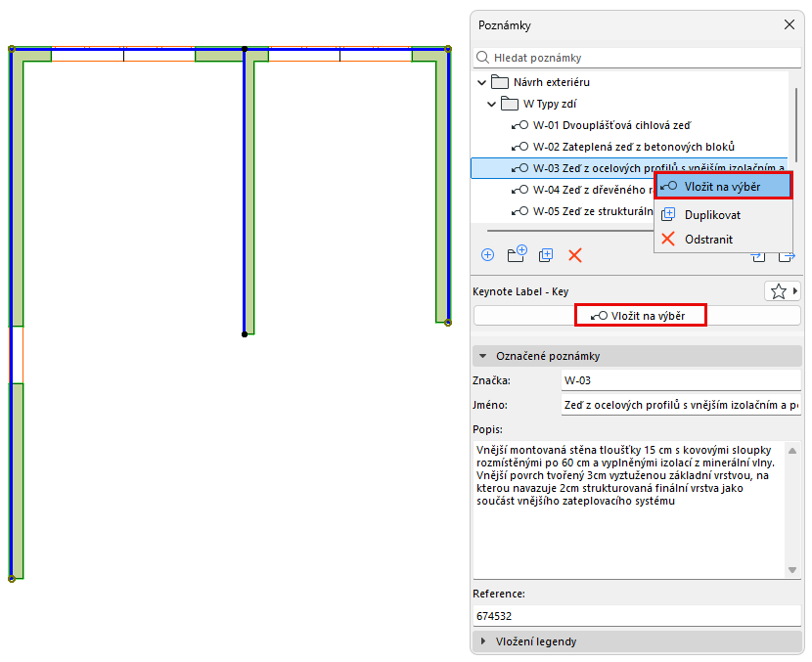This screenshot has height=662, width=812.
Task: Collapse the Označené poznámky section
Action: tap(482, 356)
